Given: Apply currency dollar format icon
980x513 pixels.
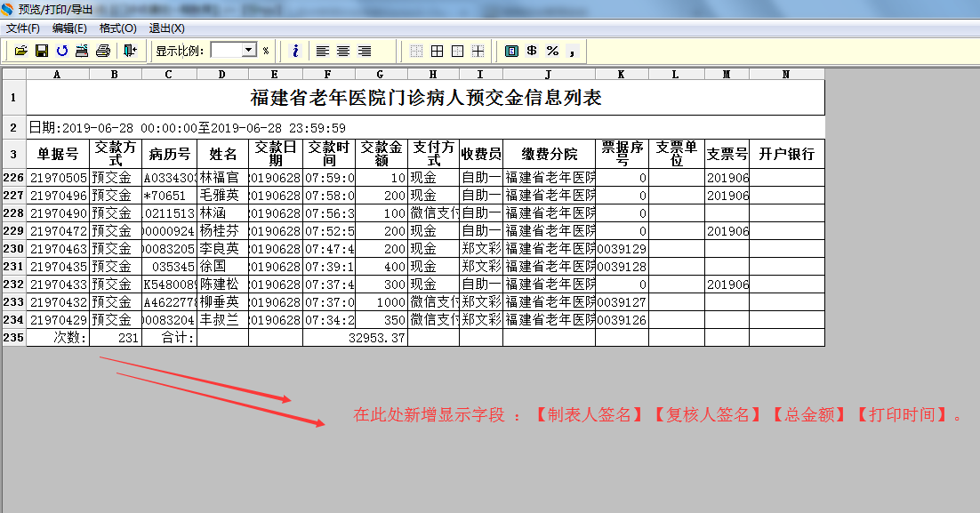Looking at the screenshot, I should 532,52.
